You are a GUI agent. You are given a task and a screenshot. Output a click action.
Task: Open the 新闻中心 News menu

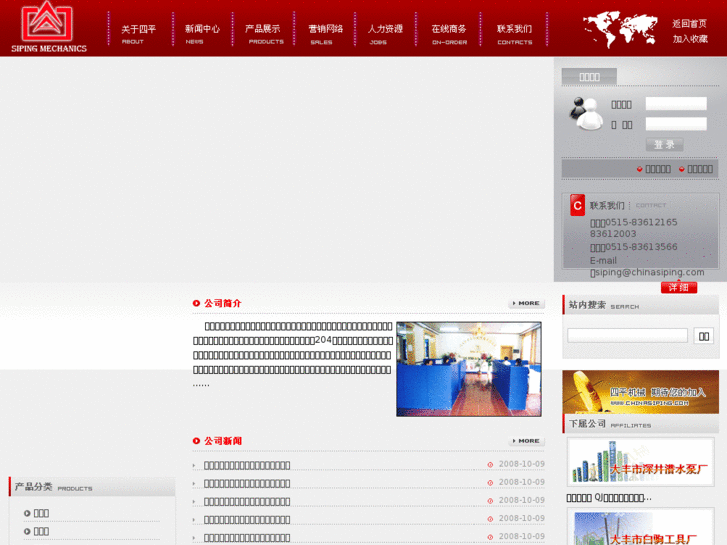coord(202,34)
